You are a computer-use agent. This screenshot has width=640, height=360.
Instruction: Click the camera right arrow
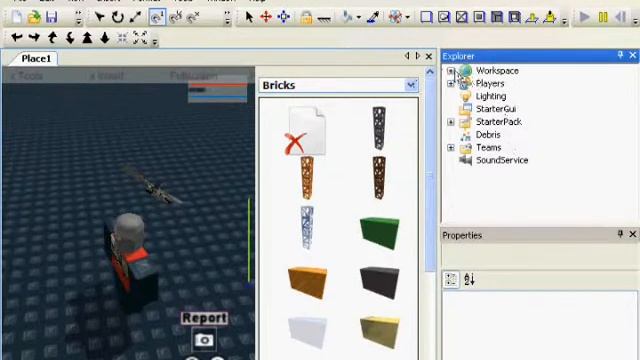pos(34,38)
